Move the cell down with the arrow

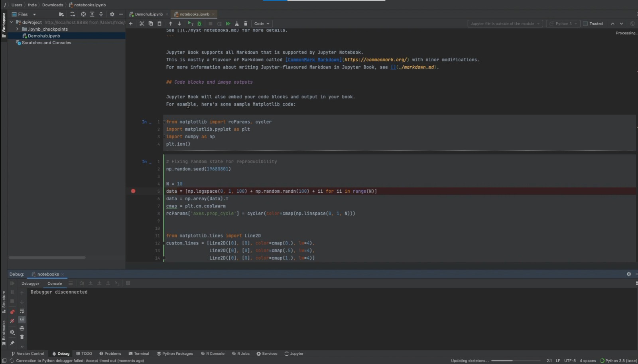[x=179, y=24]
